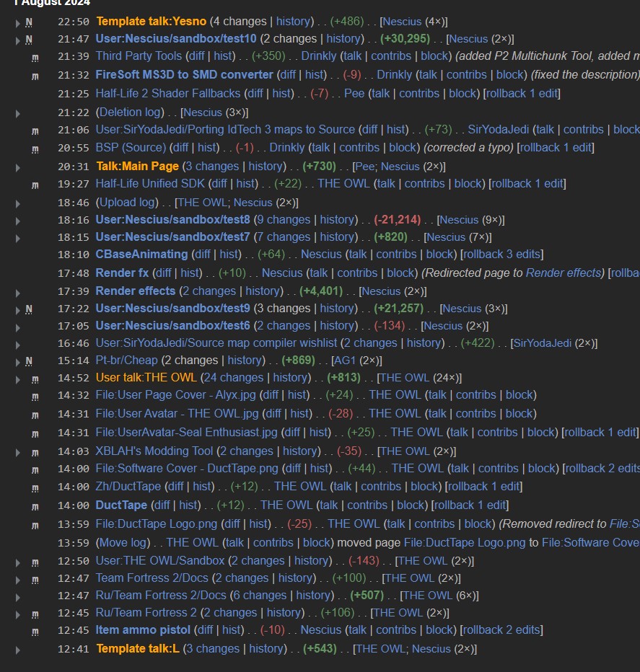
Task: Click THE OWL talk link on Move log row
Action: [x=234, y=542]
